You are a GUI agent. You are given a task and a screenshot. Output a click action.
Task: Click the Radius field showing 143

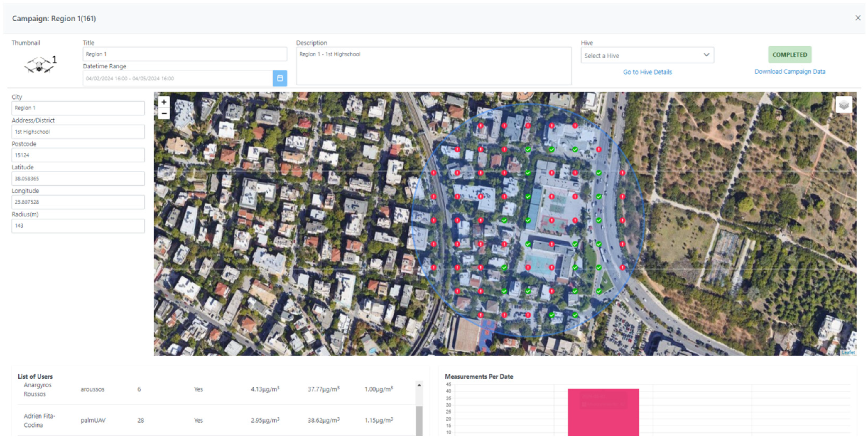click(x=78, y=226)
